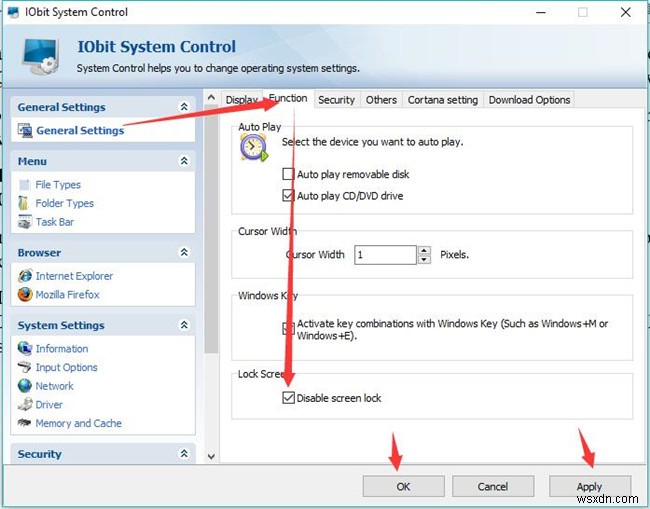The image size is (650, 509).
Task: Open Driver settings
Action: 49,404
